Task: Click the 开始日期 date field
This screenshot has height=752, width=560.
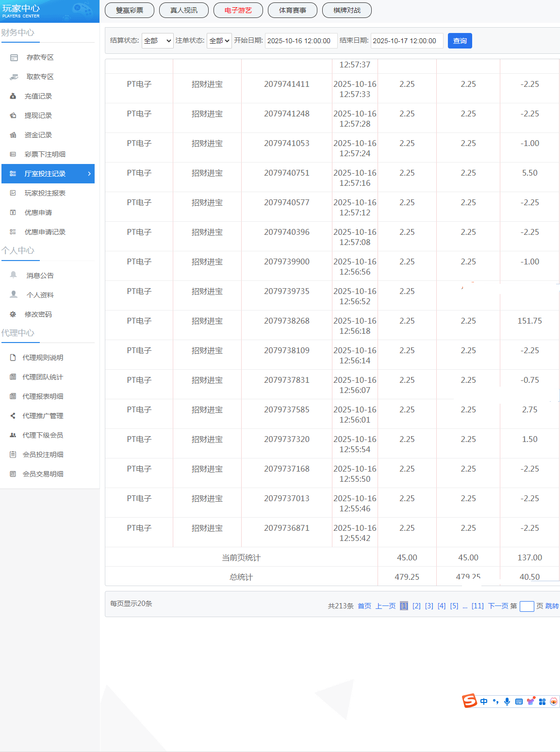Action: pos(301,41)
